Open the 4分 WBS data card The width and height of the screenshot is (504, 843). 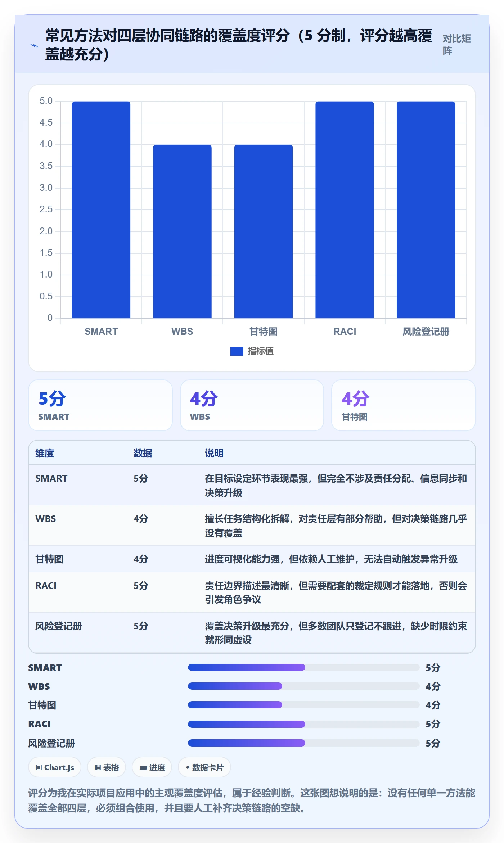pyautogui.click(x=252, y=405)
